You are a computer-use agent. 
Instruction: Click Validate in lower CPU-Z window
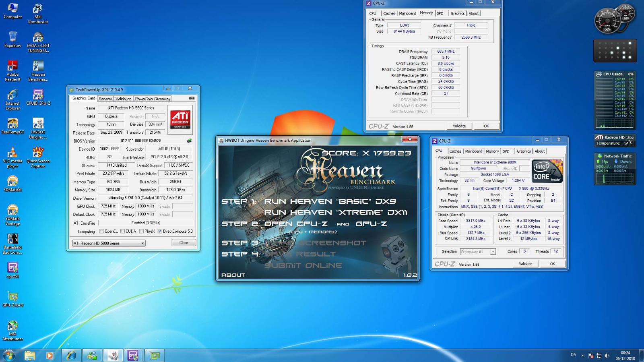point(525,264)
